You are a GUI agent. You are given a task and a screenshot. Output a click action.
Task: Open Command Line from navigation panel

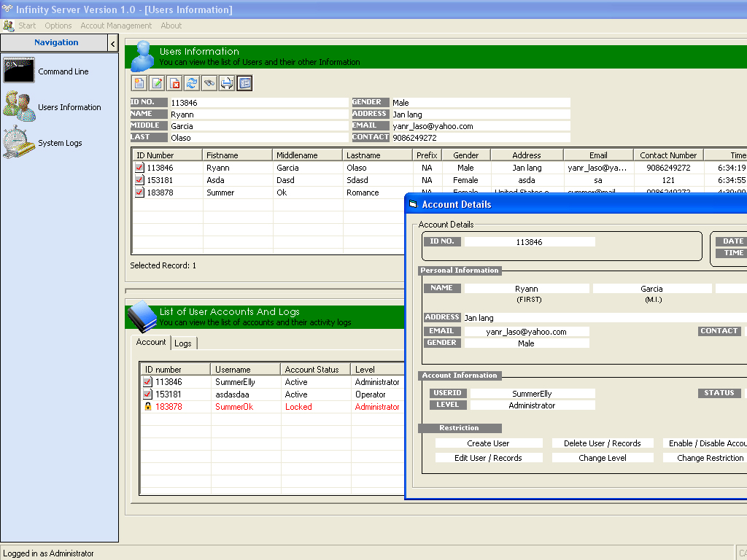[63, 71]
